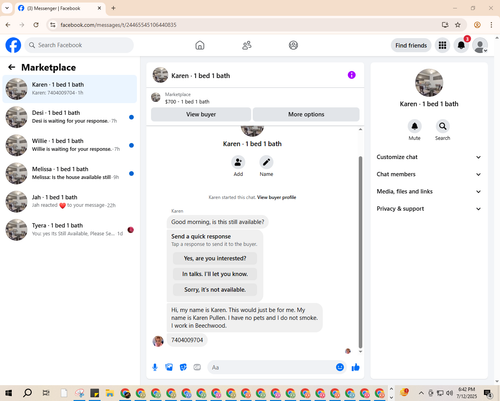Choose a sticker from the sticker icon
The image size is (500, 401).
(x=183, y=367)
